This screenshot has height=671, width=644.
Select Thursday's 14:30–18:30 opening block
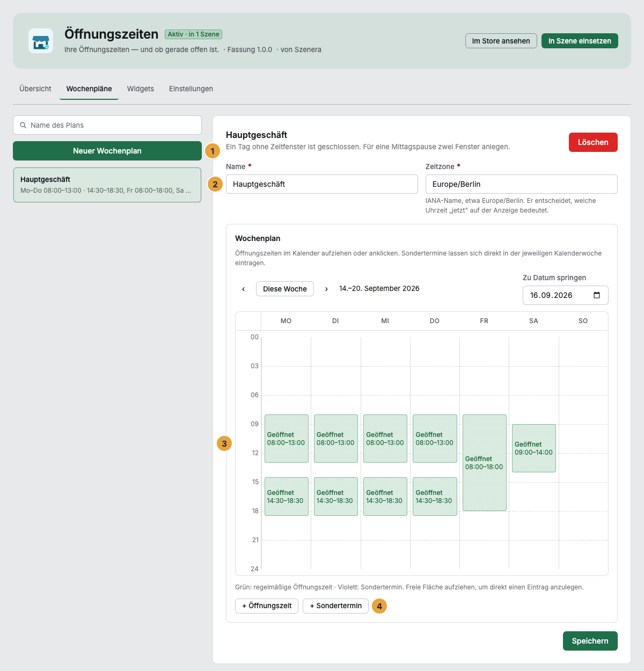435,497
